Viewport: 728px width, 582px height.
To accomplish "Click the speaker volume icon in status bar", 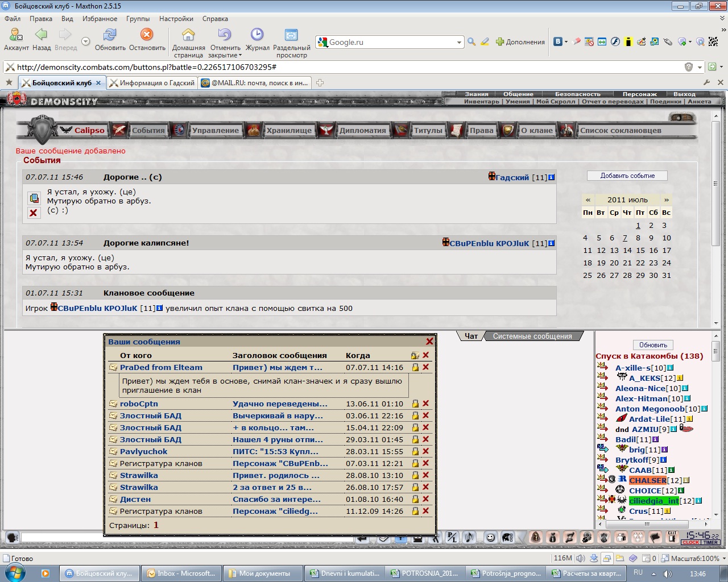I will tap(581, 558).
